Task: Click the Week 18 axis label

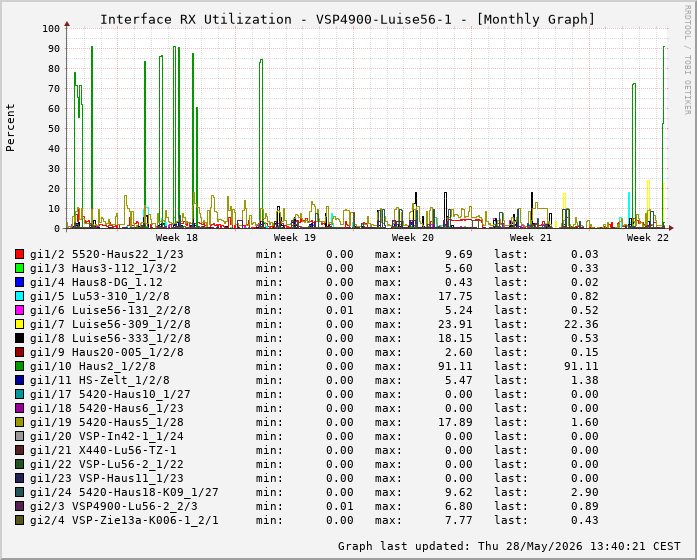Action: tap(176, 238)
